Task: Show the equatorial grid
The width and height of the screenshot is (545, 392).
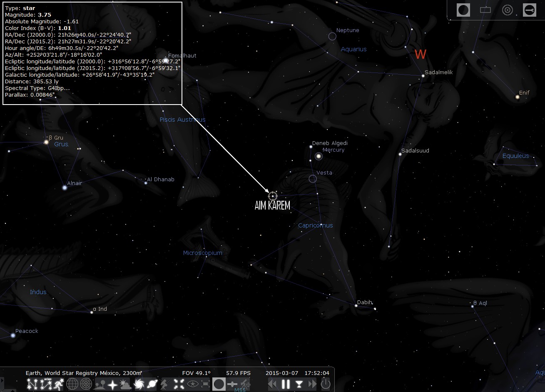Action: [x=72, y=384]
